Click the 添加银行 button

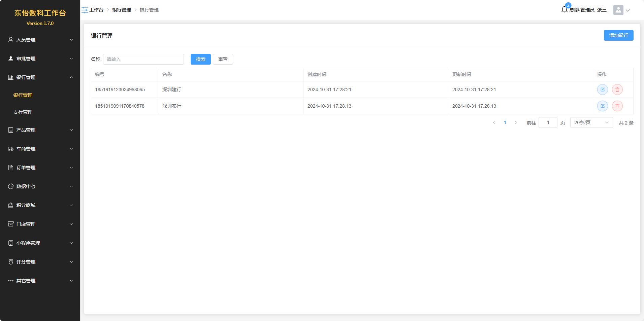(618, 35)
